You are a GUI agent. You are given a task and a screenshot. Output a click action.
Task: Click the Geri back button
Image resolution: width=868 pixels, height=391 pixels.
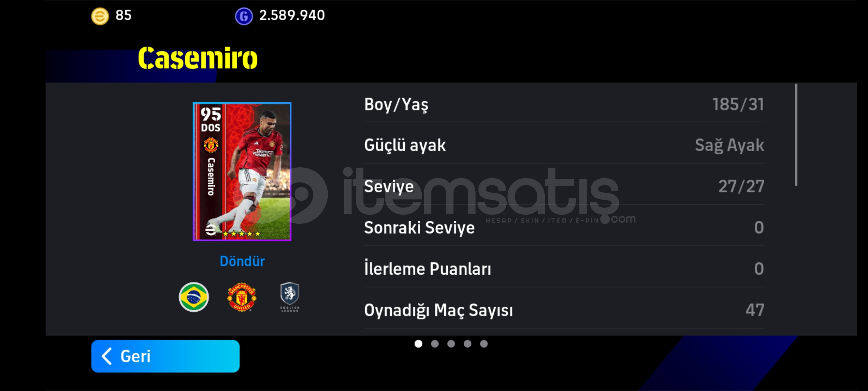pos(165,356)
